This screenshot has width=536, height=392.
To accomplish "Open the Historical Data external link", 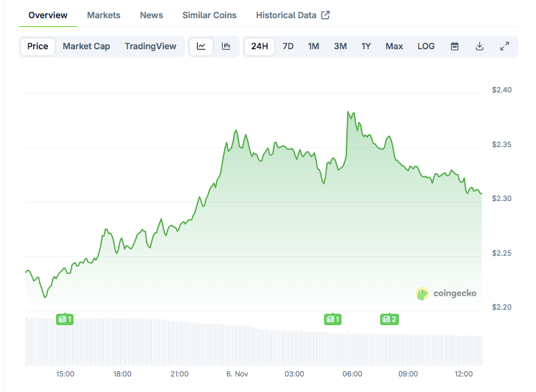I will [292, 15].
